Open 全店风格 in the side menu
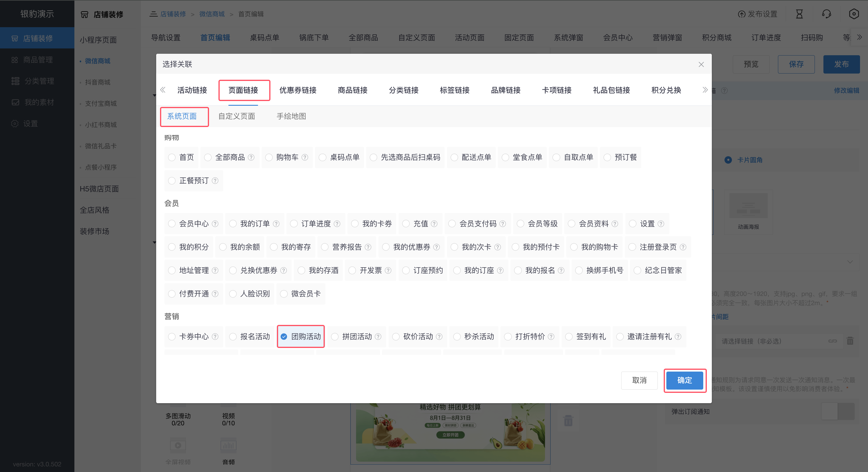The height and width of the screenshot is (472, 868). click(x=94, y=210)
